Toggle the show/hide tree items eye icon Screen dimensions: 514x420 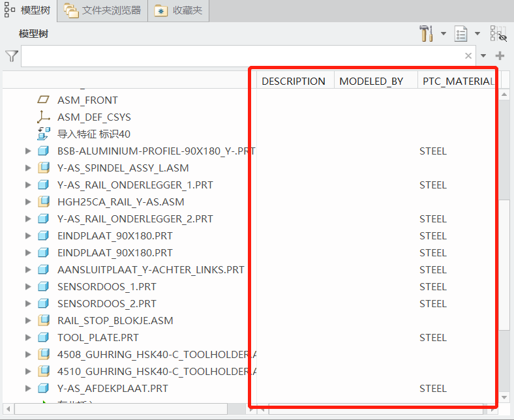click(498, 34)
